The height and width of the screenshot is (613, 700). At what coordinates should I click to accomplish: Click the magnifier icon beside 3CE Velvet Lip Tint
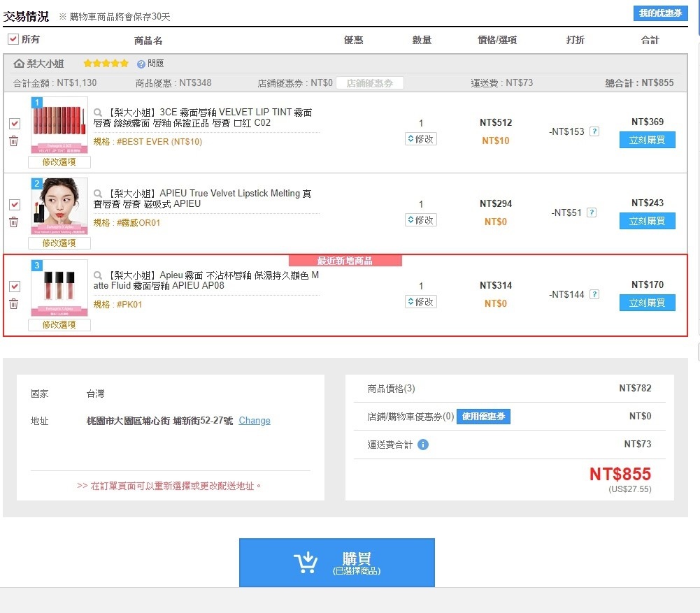coord(98,113)
